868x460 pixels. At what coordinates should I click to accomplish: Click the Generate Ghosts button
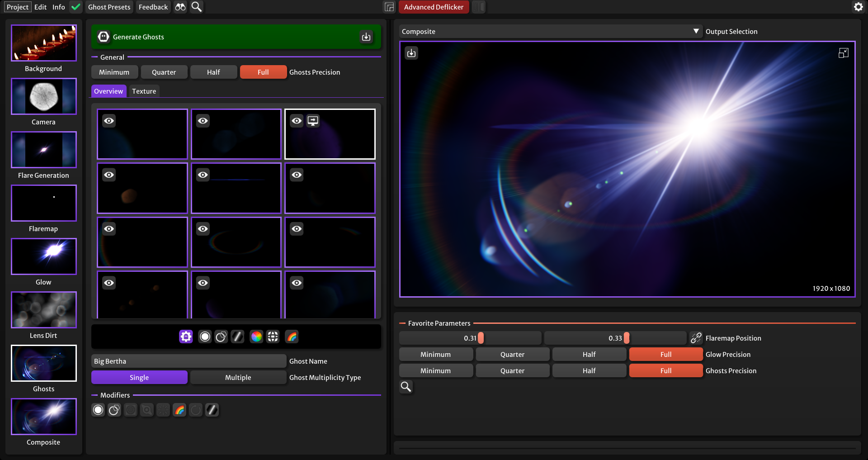tap(236, 37)
